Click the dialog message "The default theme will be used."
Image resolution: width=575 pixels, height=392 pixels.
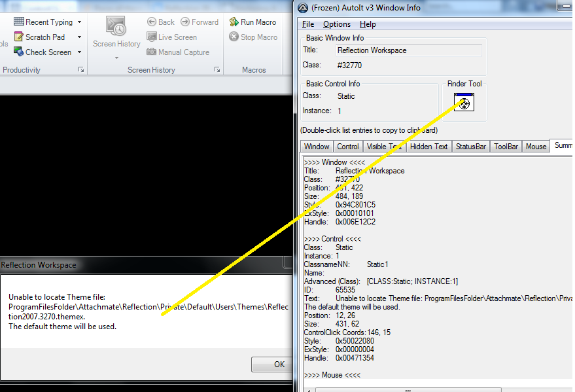pyautogui.click(x=62, y=327)
